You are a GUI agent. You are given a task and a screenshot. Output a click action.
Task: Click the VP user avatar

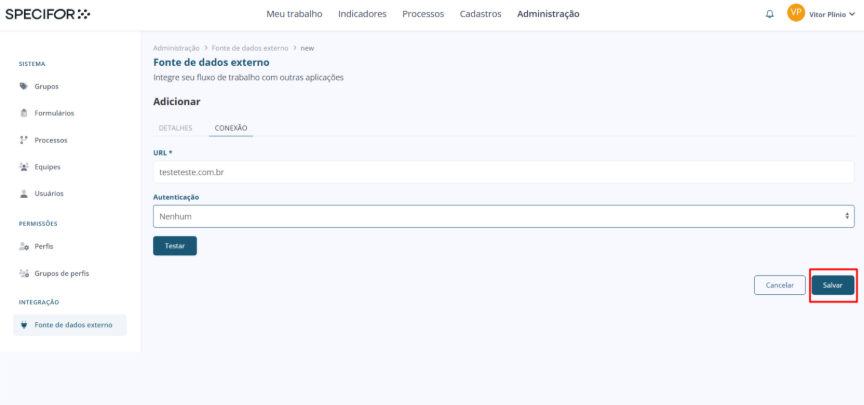click(x=796, y=13)
